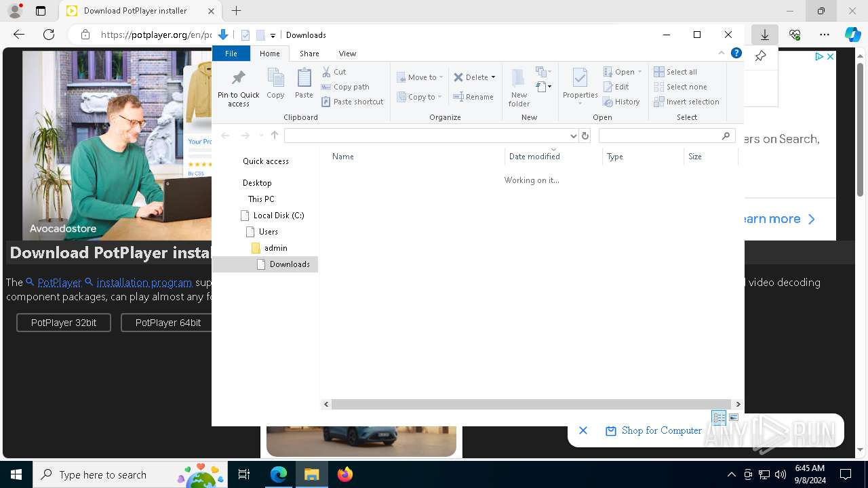The height and width of the screenshot is (488, 868).
Task: Open Edge Copilot icon
Action: point(852,35)
